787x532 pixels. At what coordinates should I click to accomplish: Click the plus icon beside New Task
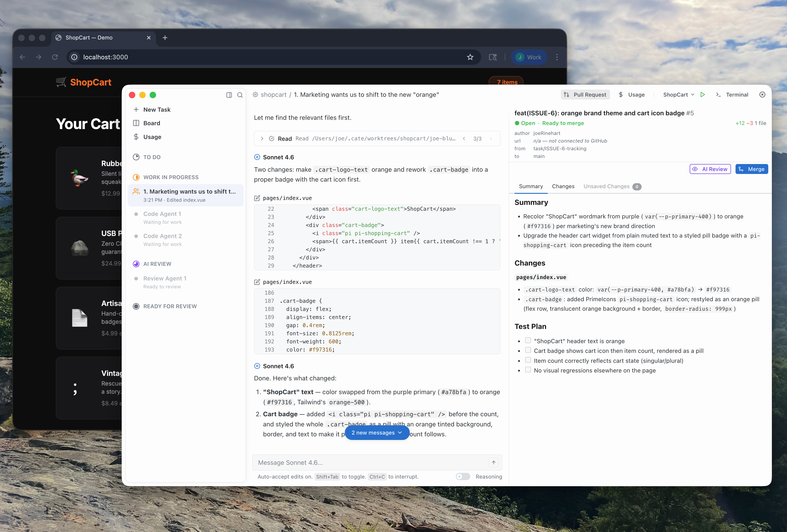point(136,110)
